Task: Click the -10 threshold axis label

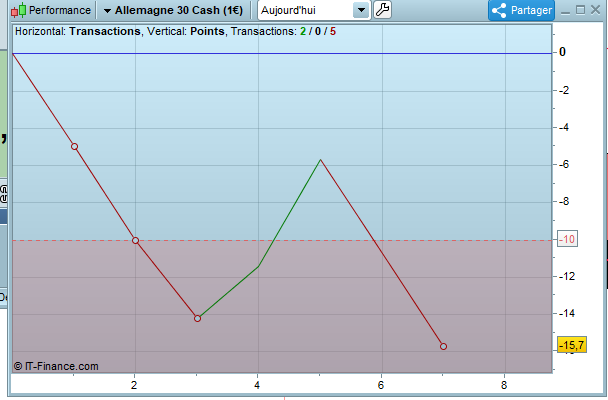Action: [567, 239]
